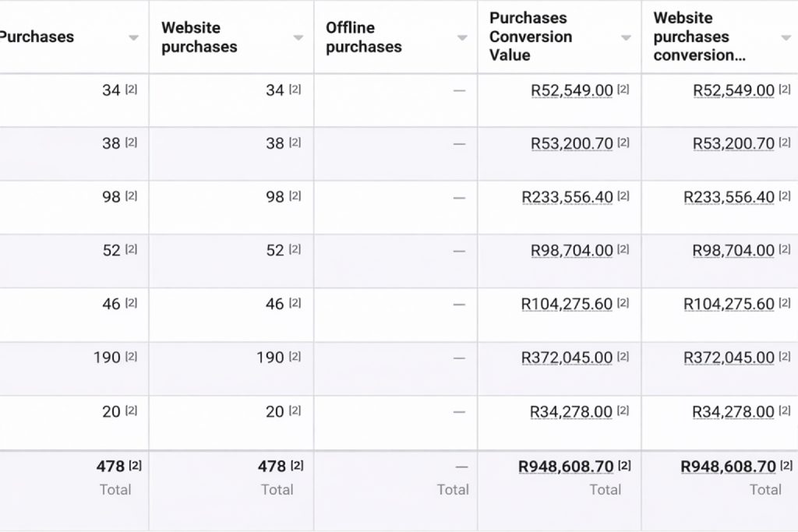The image size is (798, 532).
Task: Sort by Website purchases column header
Action: [199, 37]
